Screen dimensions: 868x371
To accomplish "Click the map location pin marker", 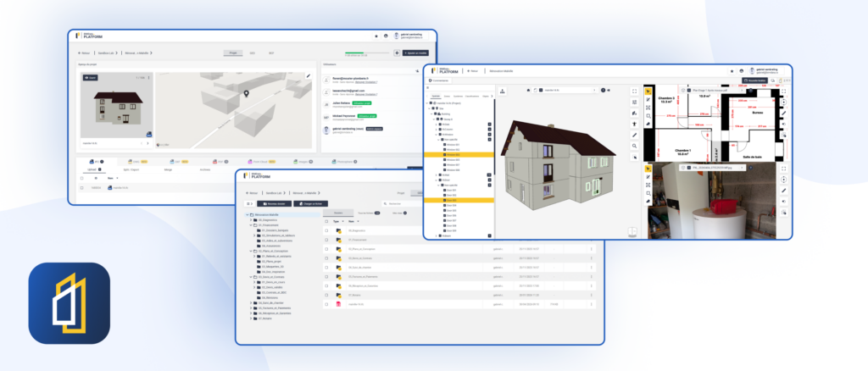I will point(247,95).
